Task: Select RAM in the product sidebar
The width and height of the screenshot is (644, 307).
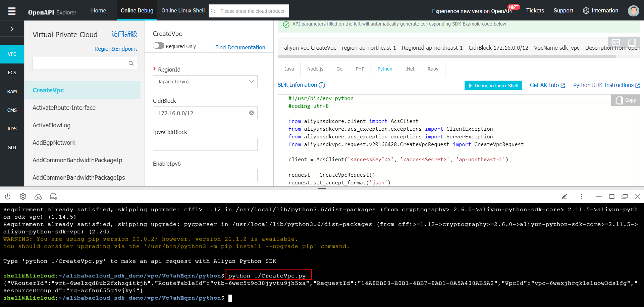Action: 12,91
